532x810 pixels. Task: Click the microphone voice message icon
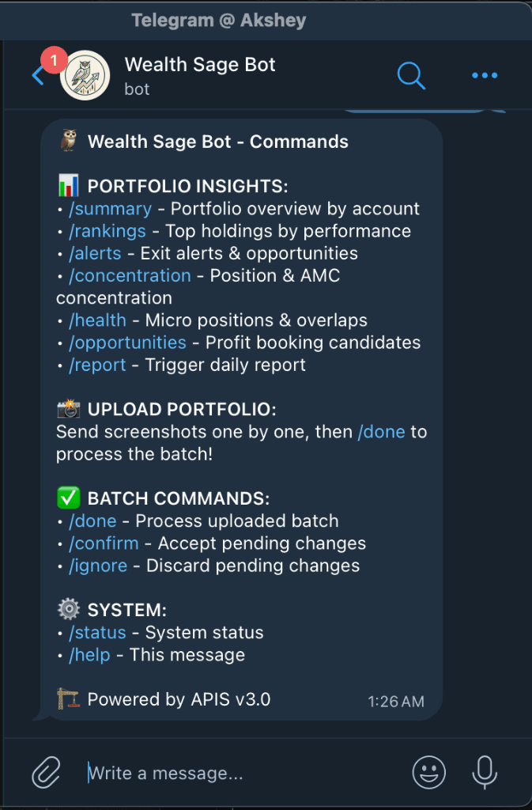[x=484, y=773]
